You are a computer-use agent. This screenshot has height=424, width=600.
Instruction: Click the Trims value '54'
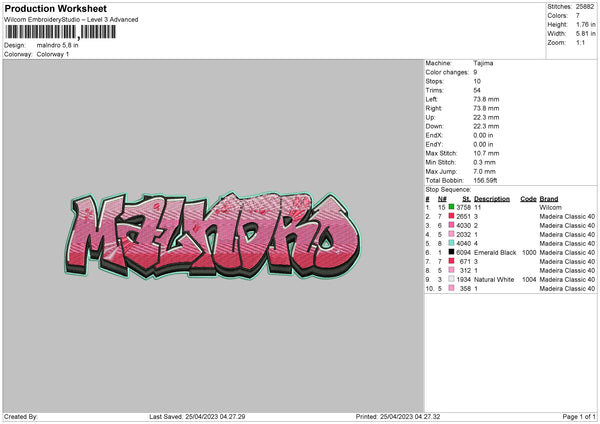tap(477, 90)
